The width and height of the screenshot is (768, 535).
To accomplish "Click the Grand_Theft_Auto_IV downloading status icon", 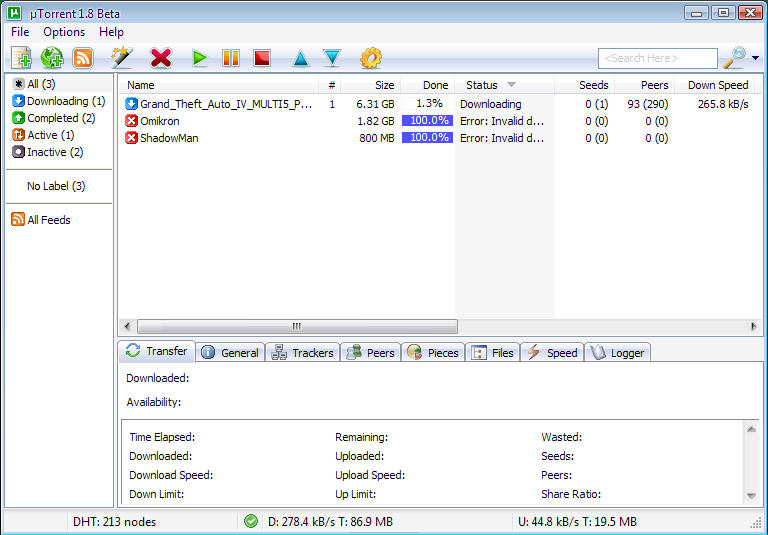I will 131,104.
